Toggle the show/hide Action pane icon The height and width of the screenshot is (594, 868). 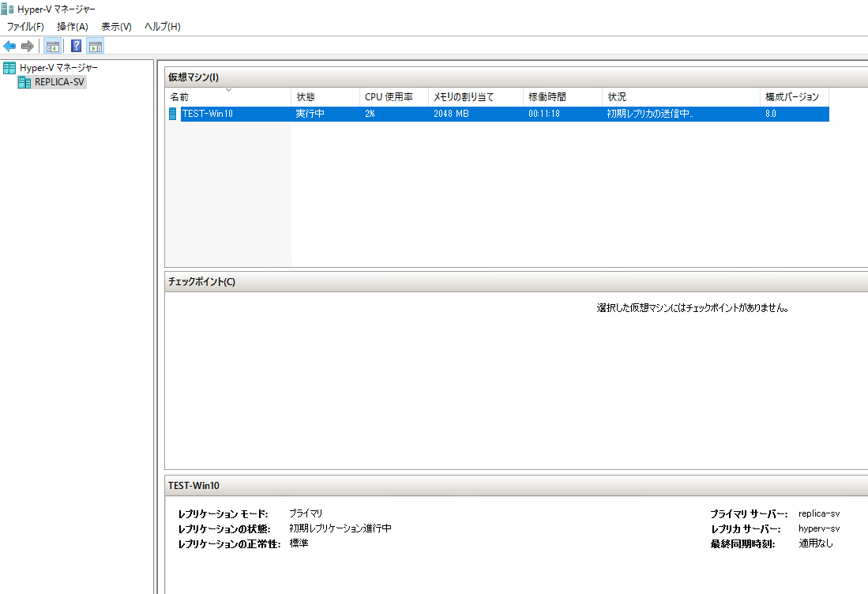[96, 46]
